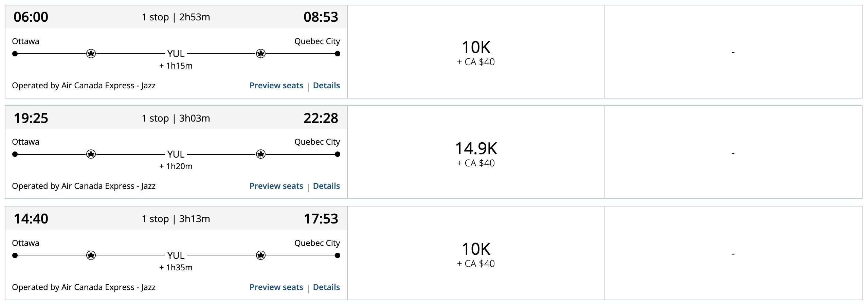Select the 14.9K fare for 19:25 departure
The height and width of the screenshot is (305, 868).
tap(476, 154)
